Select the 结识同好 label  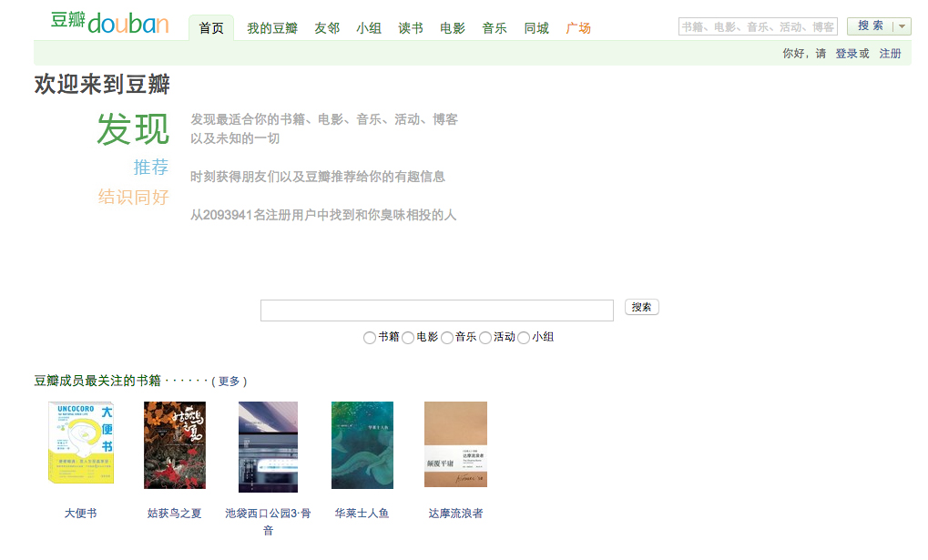[x=134, y=197]
